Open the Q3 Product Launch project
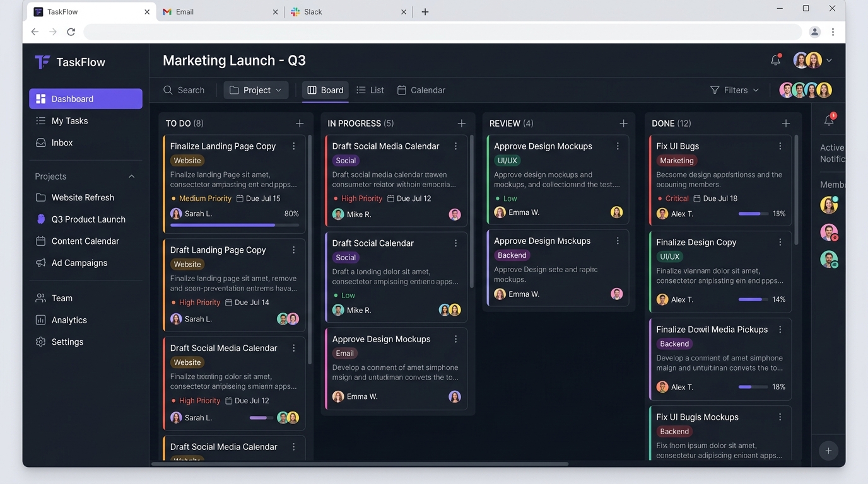This screenshot has height=484, width=868. click(86, 219)
